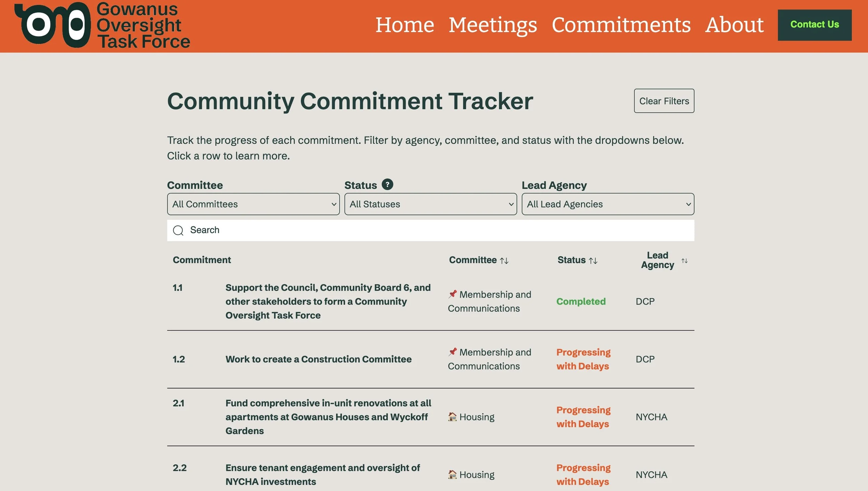Sort by Lead Agency column arrows
The image size is (868, 491).
[684, 260]
